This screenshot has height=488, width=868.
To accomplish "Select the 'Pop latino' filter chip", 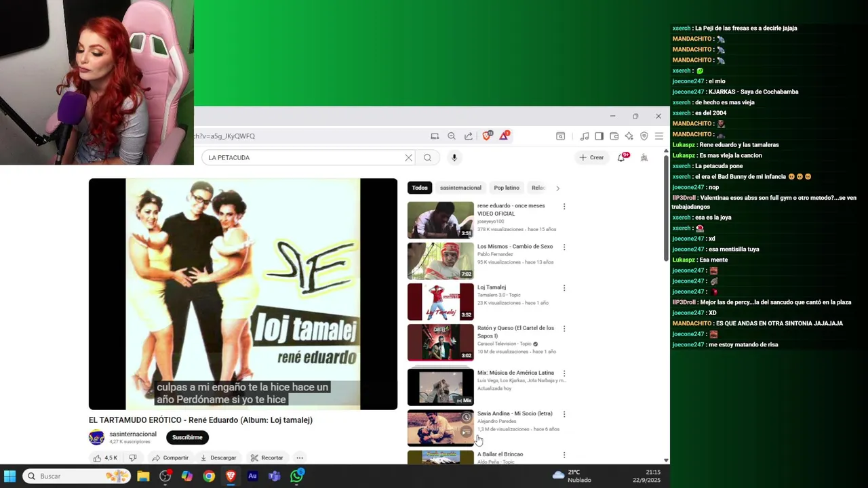I will coord(507,188).
